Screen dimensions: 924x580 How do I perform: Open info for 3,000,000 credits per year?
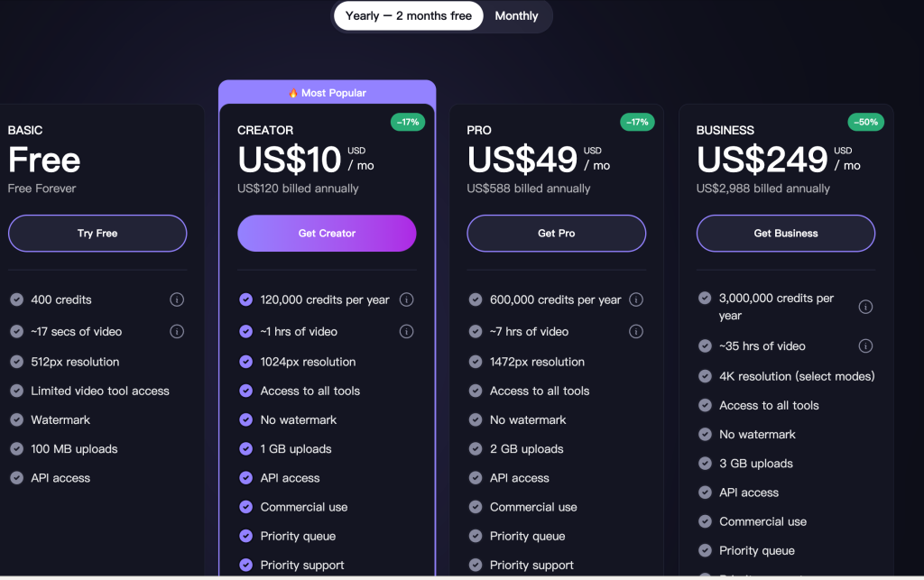[x=865, y=306]
